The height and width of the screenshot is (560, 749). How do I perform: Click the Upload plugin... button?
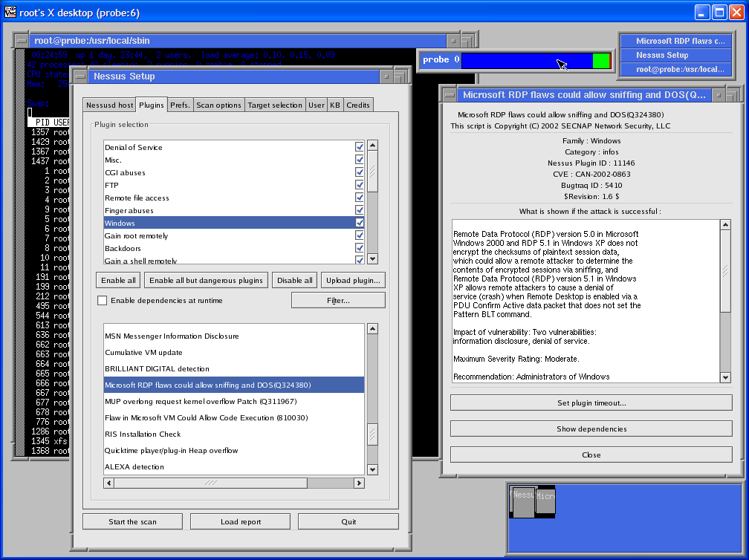click(x=353, y=280)
